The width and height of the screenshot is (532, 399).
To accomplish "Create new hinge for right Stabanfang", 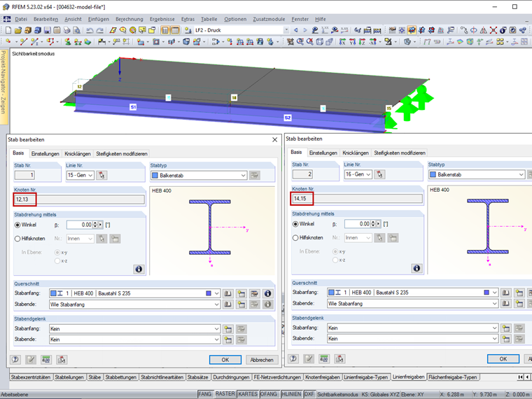I will point(506,328).
